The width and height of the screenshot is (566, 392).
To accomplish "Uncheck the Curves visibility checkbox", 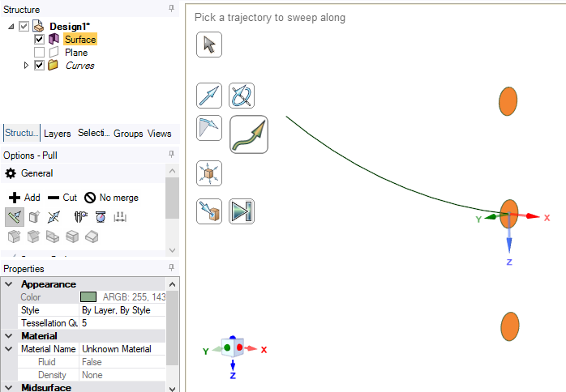I will coord(40,66).
